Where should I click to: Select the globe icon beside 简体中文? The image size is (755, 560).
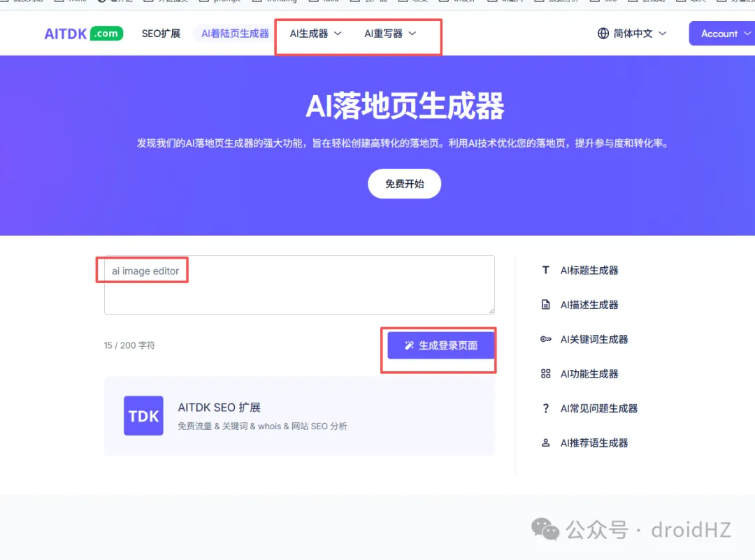(x=602, y=33)
